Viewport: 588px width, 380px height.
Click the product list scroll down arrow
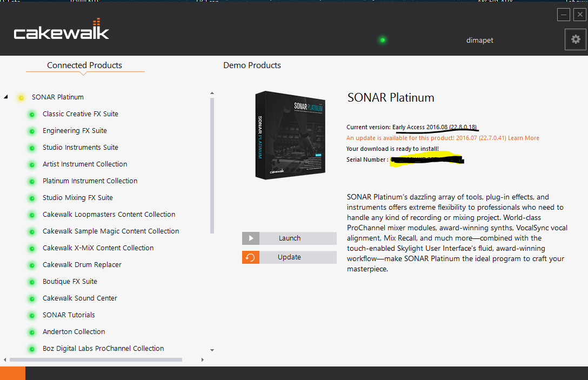[212, 350]
